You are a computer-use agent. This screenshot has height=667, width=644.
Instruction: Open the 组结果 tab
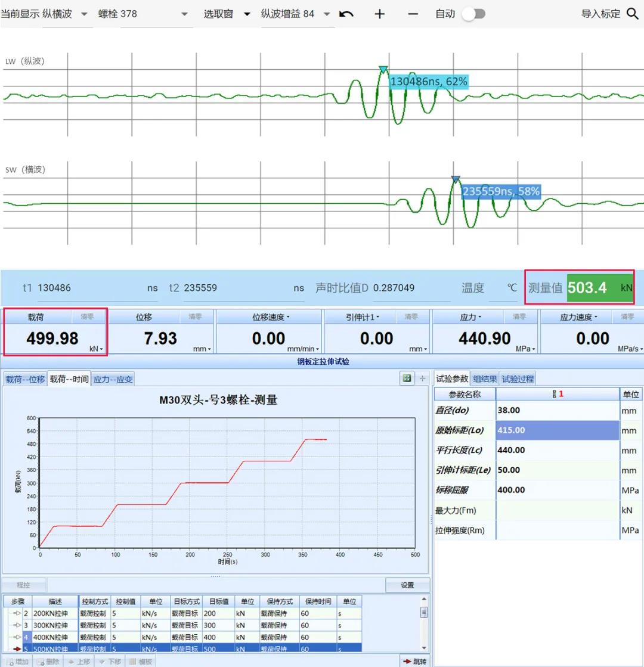pos(485,379)
